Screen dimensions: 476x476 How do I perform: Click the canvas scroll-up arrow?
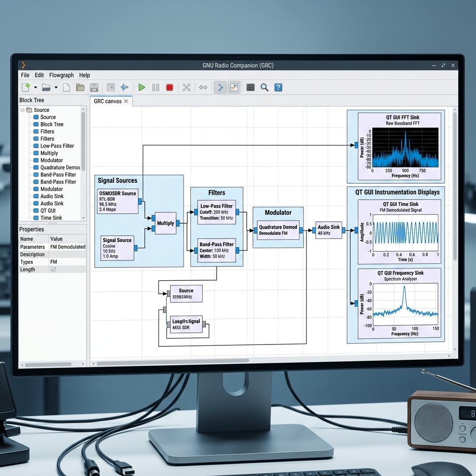(x=455, y=110)
